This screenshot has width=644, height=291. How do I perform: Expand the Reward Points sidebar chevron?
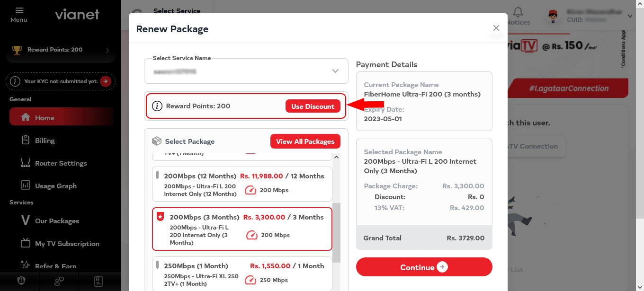click(107, 50)
